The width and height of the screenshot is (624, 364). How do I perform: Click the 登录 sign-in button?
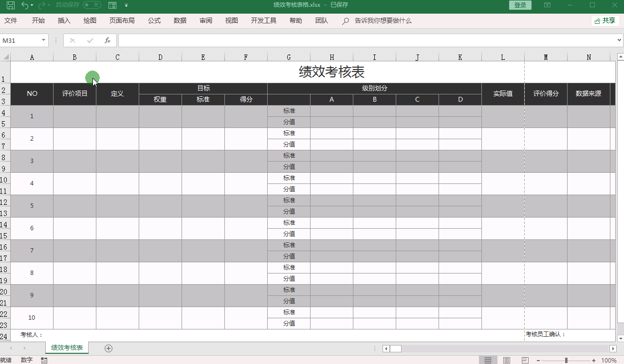pyautogui.click(x=520, y=5)
